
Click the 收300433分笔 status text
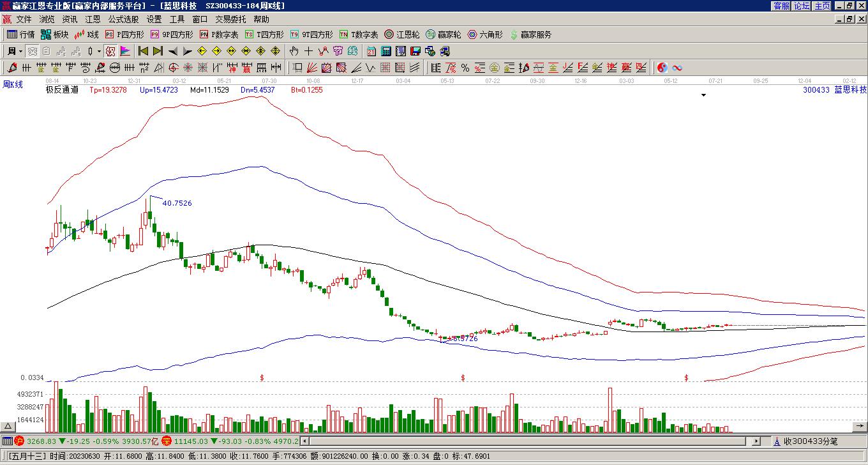(811, 441)
